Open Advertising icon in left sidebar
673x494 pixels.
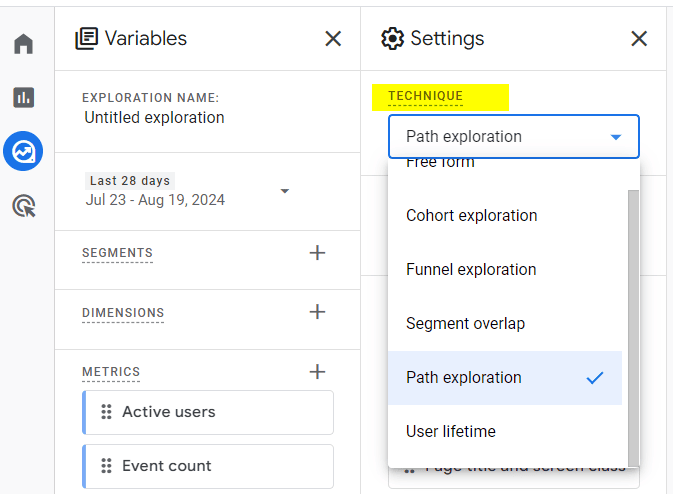coord(23,206)
